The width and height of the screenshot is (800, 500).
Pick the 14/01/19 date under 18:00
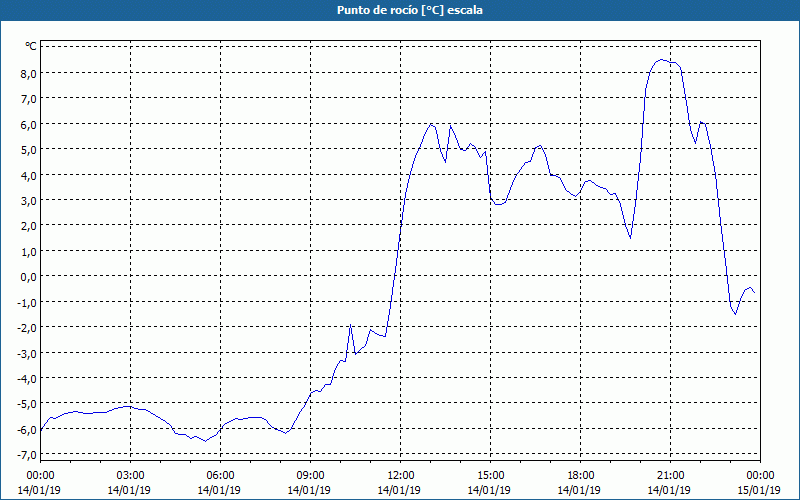click(x=579, y=490)
